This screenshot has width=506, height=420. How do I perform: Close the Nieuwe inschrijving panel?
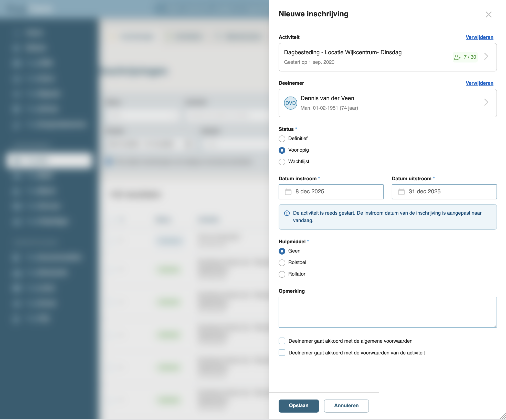(x=488, y=15)
